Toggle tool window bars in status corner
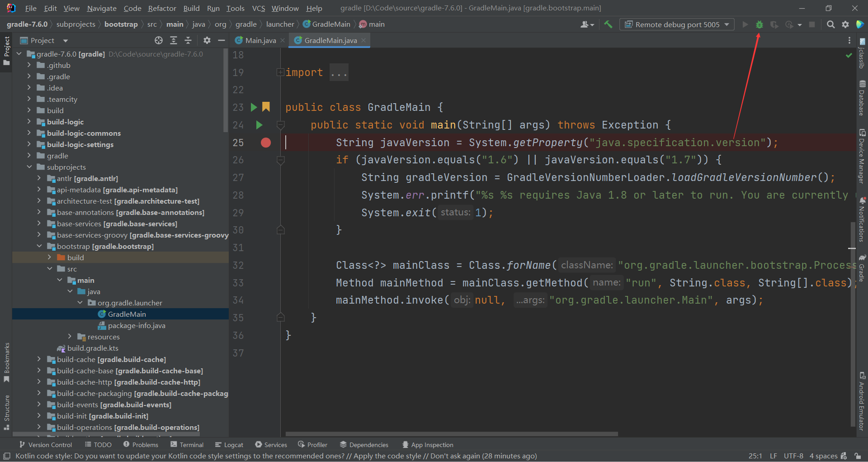 coord(6,456)
